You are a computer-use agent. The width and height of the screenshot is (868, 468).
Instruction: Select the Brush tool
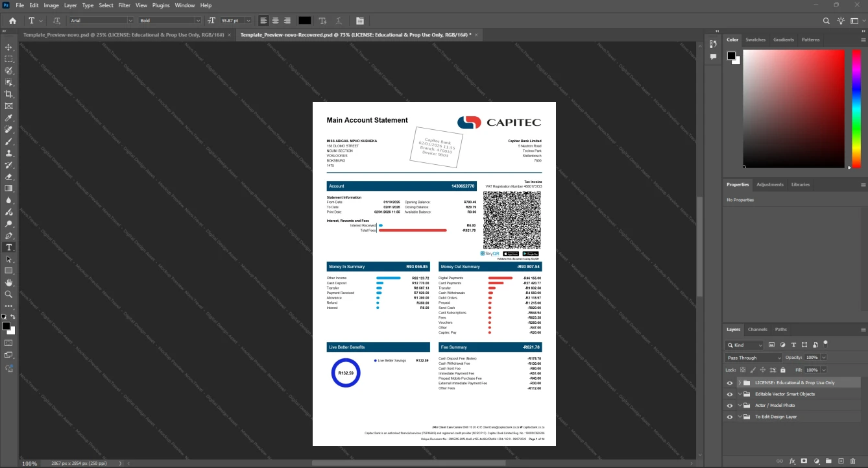[x=9, y=142]
